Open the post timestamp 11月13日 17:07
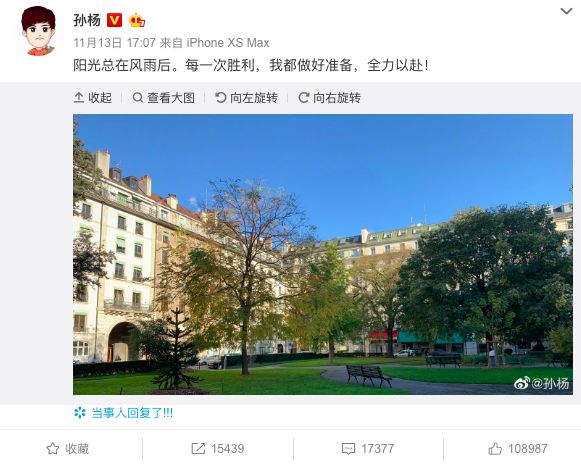Screen dimensions: 581x465 tap(114, 43)
